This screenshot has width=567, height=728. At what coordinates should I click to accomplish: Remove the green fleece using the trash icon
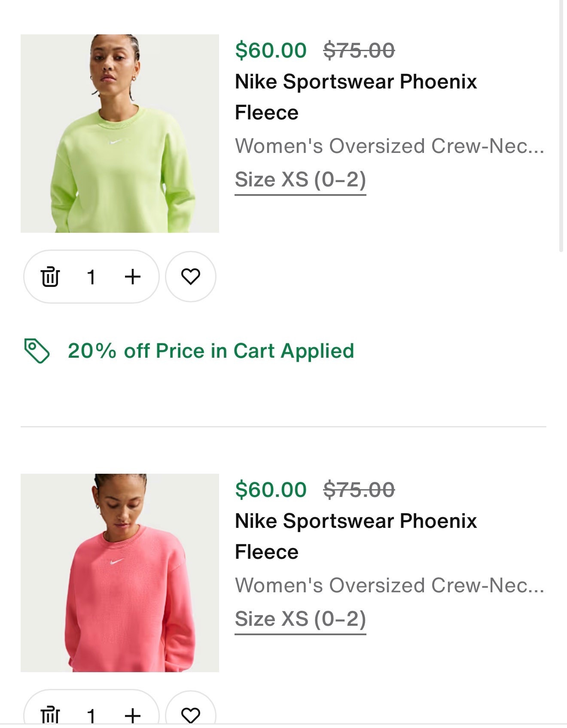[51, 276]
